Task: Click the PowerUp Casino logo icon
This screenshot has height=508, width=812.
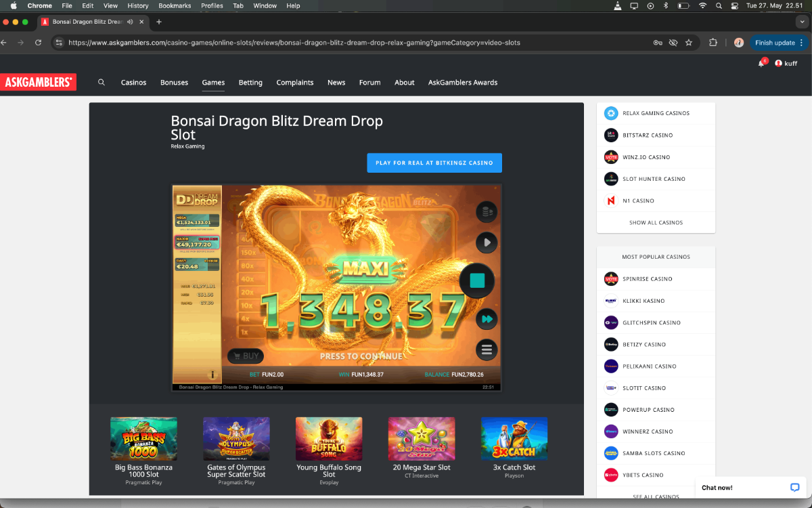Action: pyautogui.click(x=611, y=410)
